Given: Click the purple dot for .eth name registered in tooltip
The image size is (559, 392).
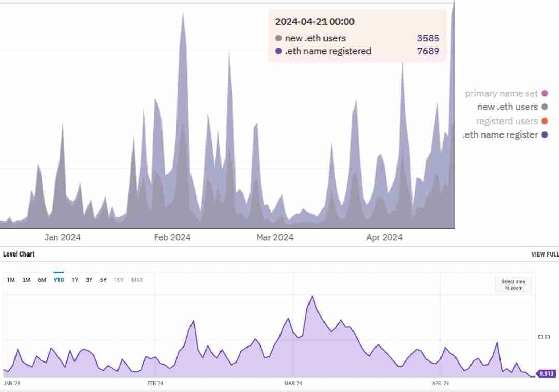Looking at the screenshot, I should click(278, 51).
